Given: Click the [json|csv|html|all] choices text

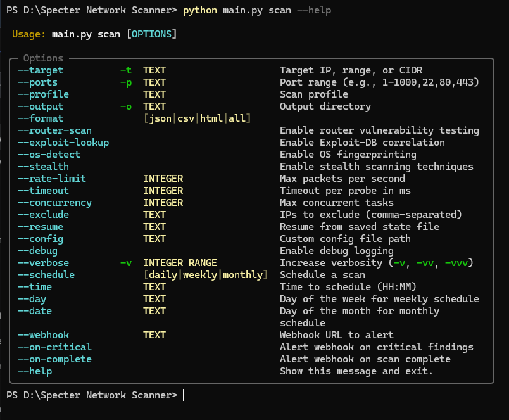Looking at the screenshot, I should click(197, 118).
